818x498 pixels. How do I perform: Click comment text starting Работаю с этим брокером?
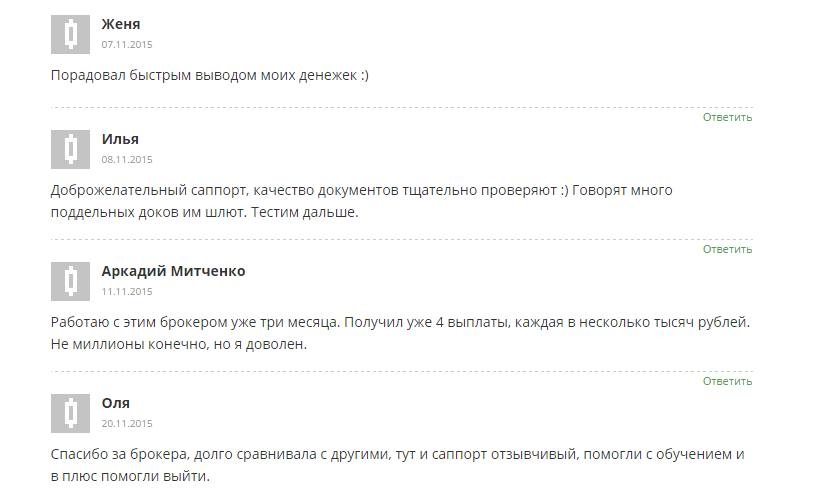[x=400, y=333]
